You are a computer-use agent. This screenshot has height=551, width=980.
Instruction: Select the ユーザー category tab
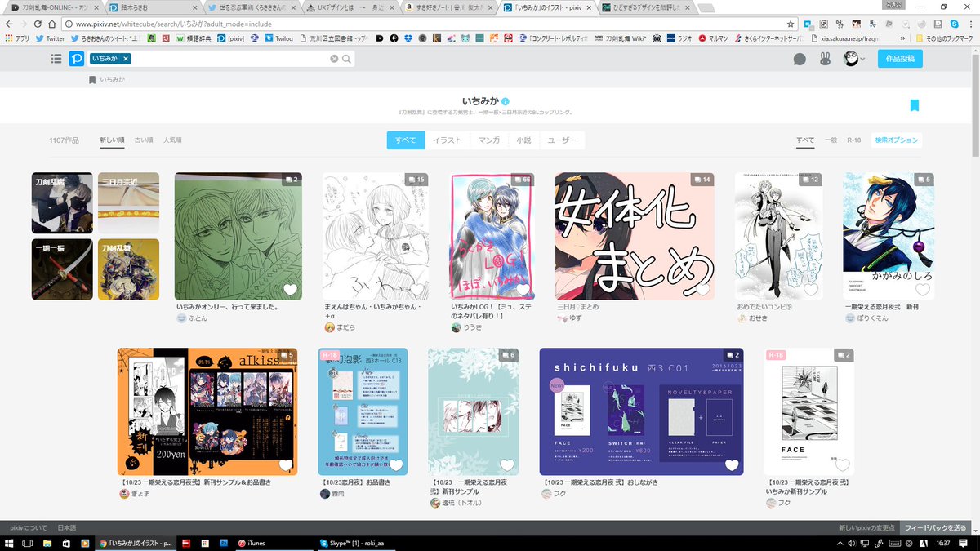(562, 140)
